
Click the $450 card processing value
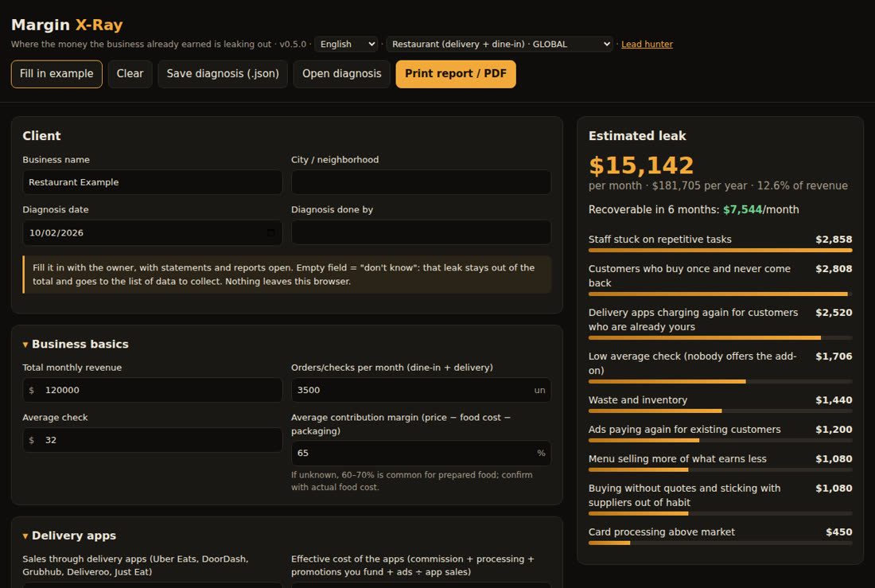(x=838, y=532)
